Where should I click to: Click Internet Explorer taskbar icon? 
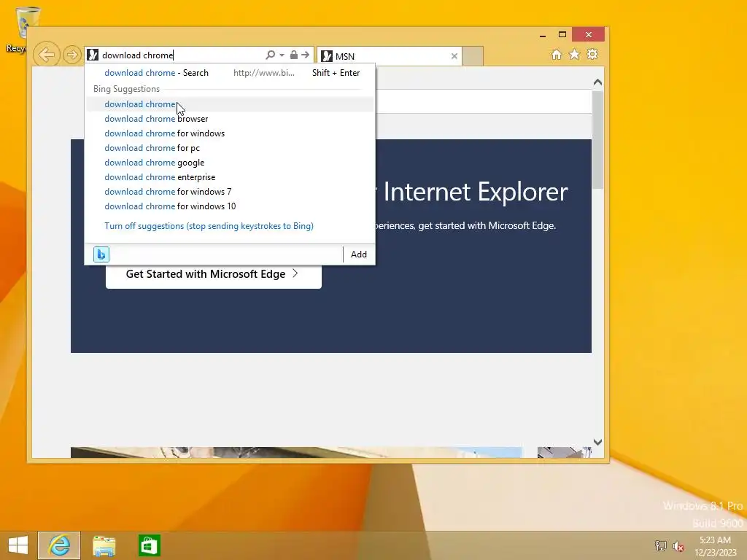pyautogui.click(x=59, y=545)
